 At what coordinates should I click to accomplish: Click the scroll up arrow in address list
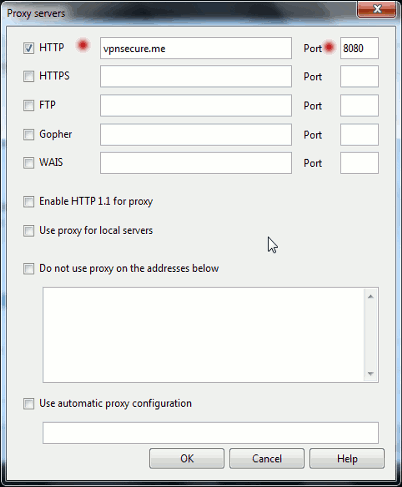[x=371, y=296]
